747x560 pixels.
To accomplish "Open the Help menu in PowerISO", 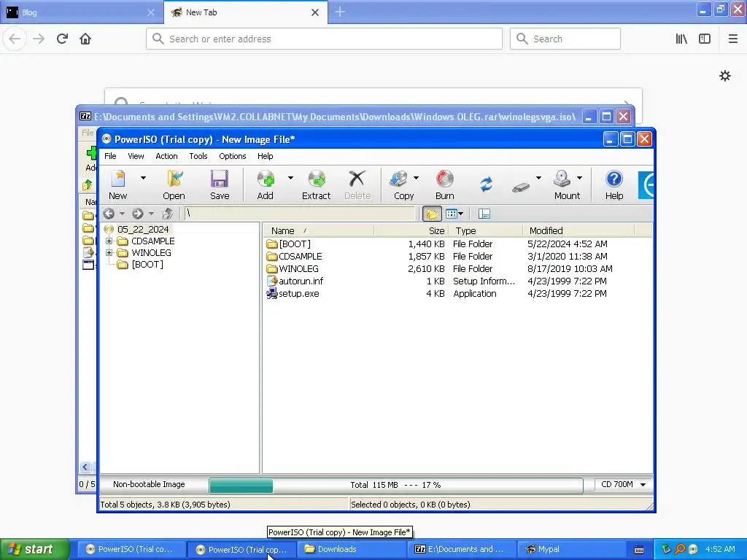I will tap(266, 156).
